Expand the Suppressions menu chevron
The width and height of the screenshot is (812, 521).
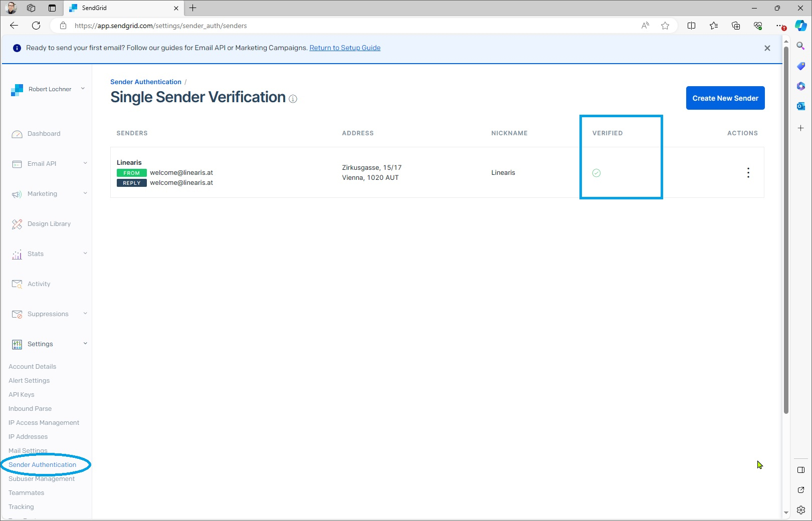pos(85,313)
